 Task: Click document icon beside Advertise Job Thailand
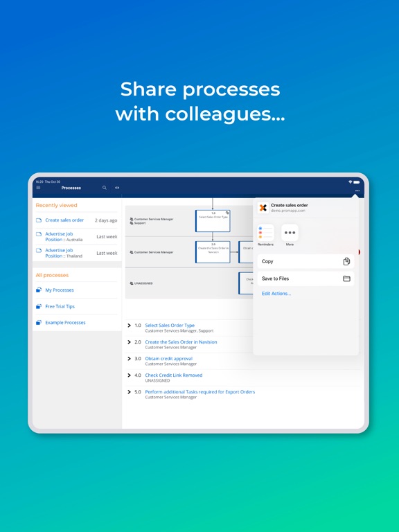coord(39,250)
